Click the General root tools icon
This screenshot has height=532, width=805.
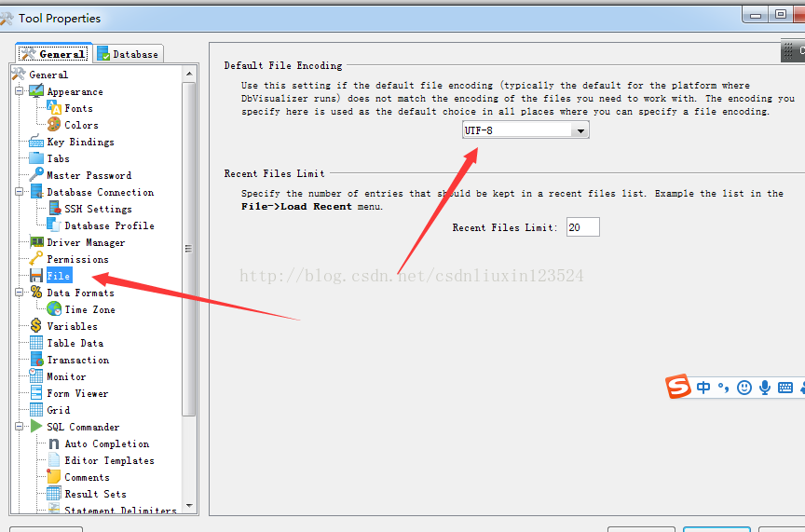click(19, 74)
